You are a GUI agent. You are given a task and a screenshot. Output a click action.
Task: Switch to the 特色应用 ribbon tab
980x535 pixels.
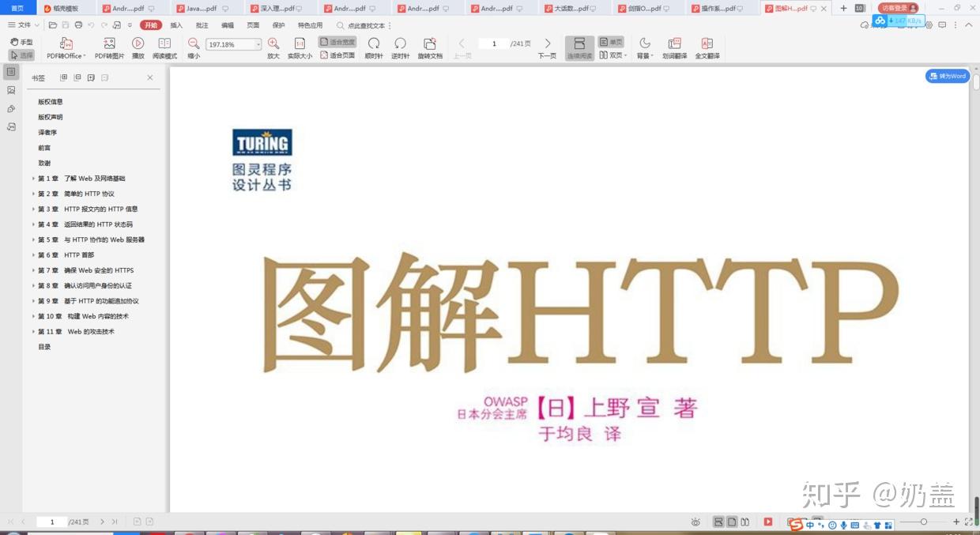pos(310,25)
